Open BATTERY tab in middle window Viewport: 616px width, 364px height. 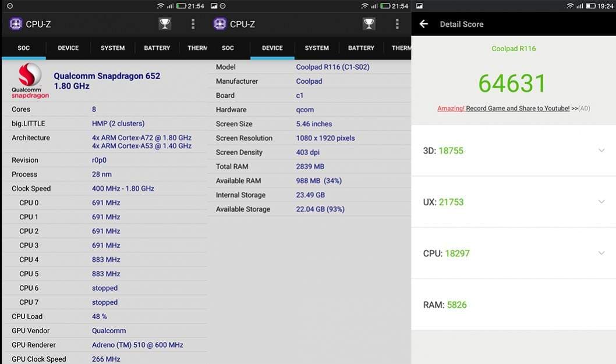click(361, 48)
